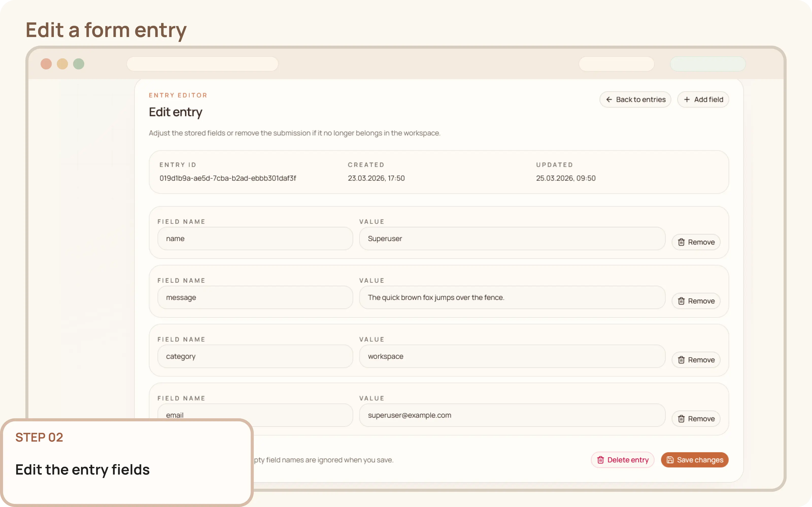Click the trash icon next to the name field

point(681,242)
